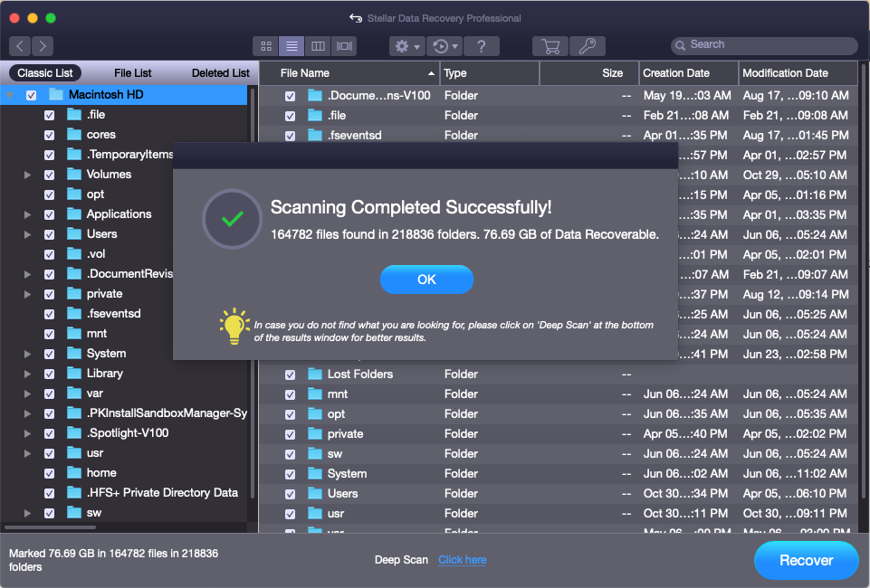Viewport: 870px width, 588px height.
Task: Sort by Type column header
Action: point(490,73)
